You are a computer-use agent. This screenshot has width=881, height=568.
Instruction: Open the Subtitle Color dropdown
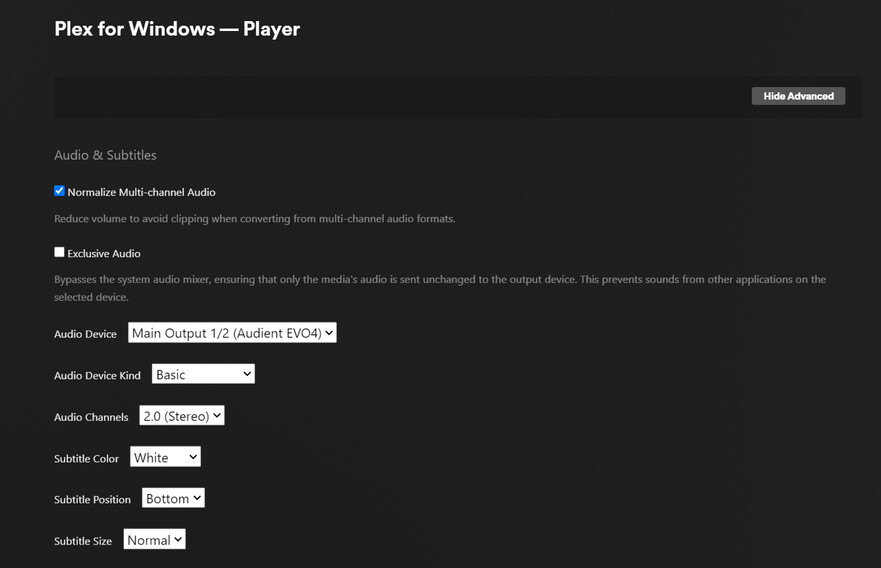(165, 457)
